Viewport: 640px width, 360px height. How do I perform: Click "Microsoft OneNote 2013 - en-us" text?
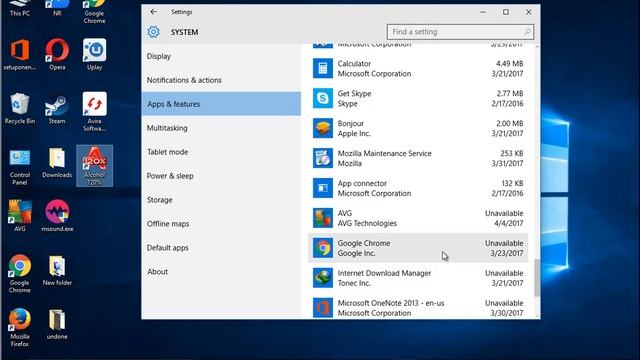[x=391, y=303]
